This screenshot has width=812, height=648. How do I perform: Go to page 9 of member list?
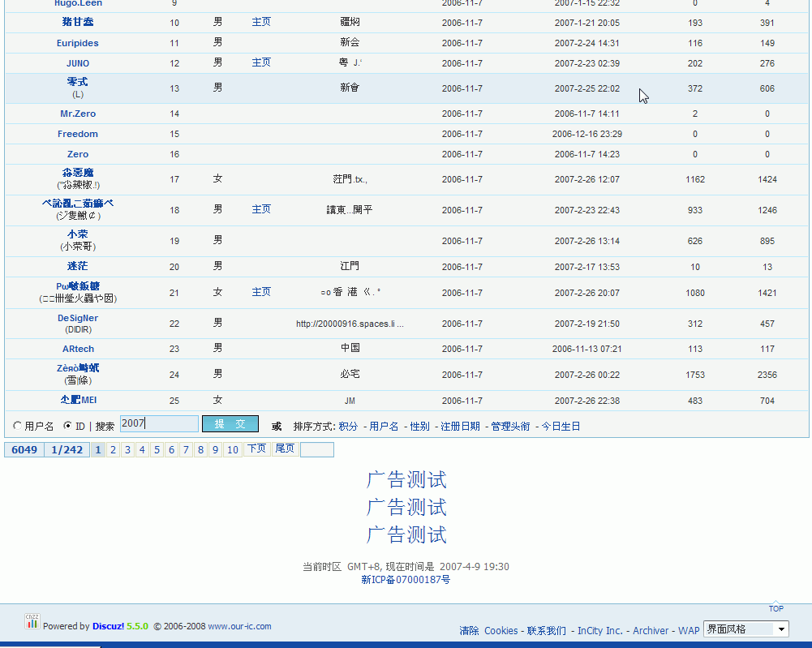pos(216,450)
